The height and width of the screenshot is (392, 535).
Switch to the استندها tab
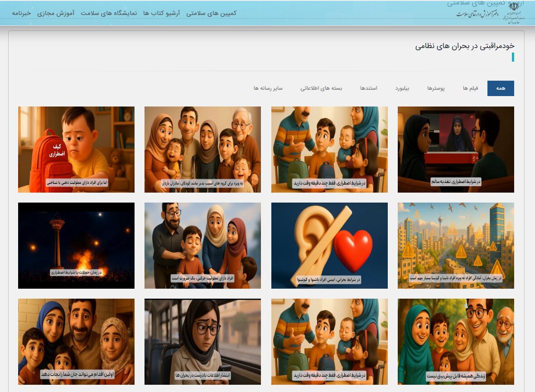click(x=369, y=88)
